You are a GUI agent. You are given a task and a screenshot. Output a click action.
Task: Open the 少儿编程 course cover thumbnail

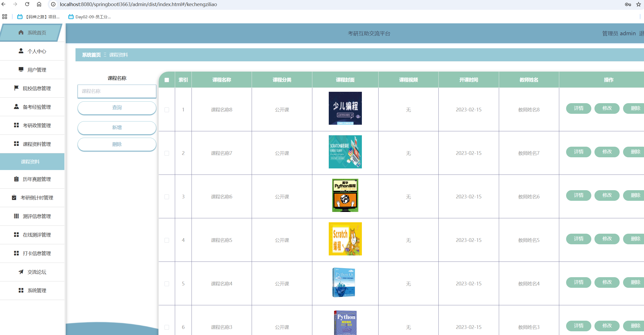345,108
